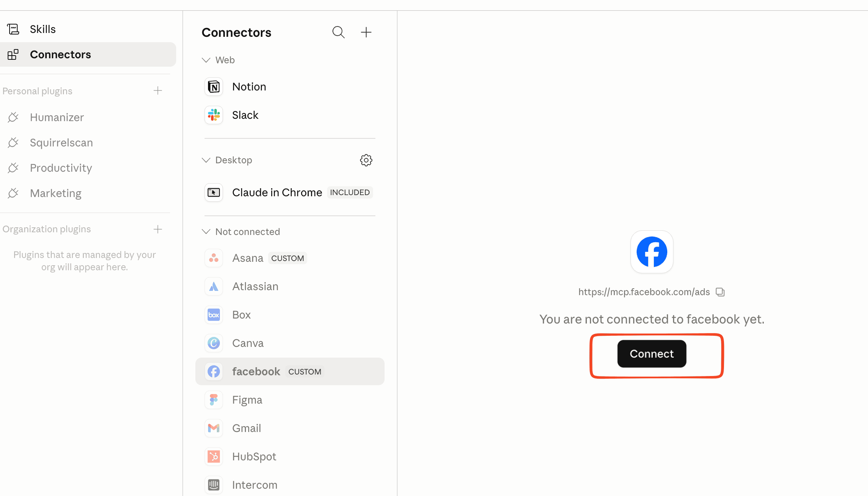The height and width of the screenshot is (496, 868).
Task: Click the Skills scroll icon
Action: [x=13, y=29]
